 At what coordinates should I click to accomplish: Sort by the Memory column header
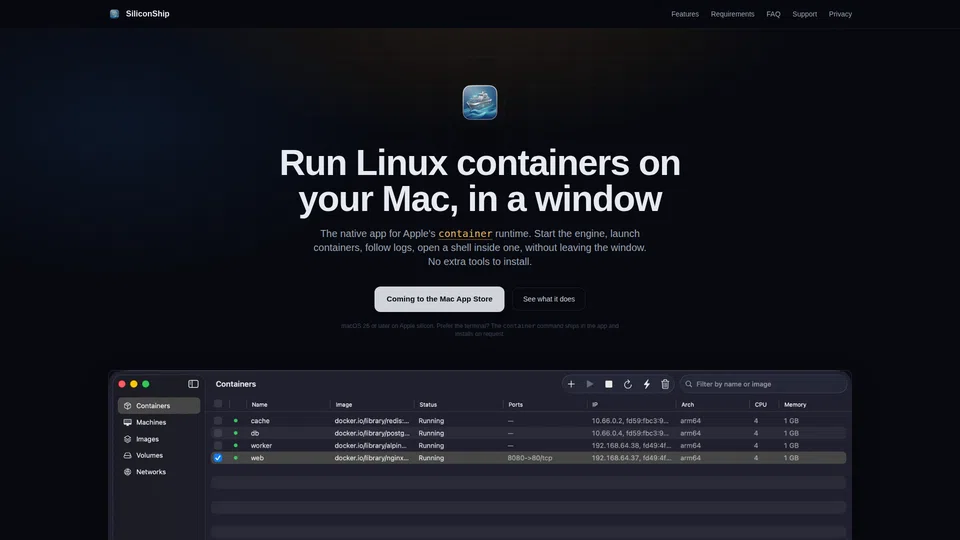(x=795, y=405)
